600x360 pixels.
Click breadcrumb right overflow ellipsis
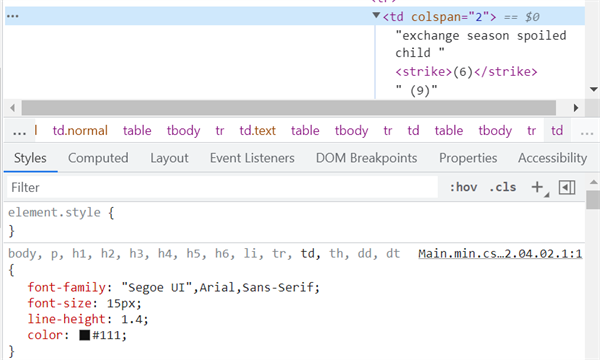[x=587, y=131]
